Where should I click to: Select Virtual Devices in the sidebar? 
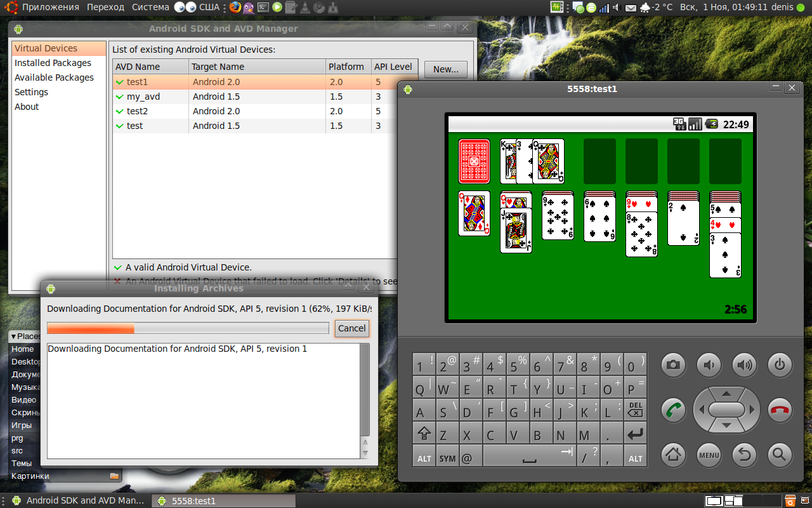coord(59,48)
